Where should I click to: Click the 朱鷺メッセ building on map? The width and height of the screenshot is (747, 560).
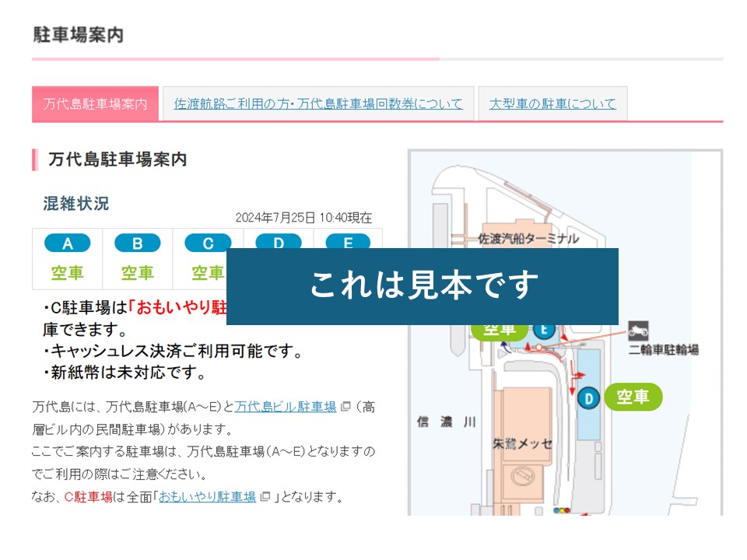point(522,443)
